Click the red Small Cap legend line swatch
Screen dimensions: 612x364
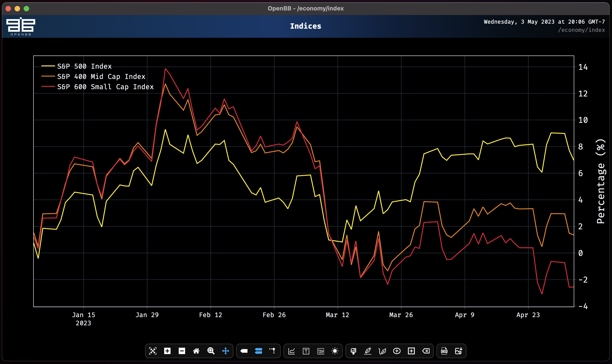48,87
